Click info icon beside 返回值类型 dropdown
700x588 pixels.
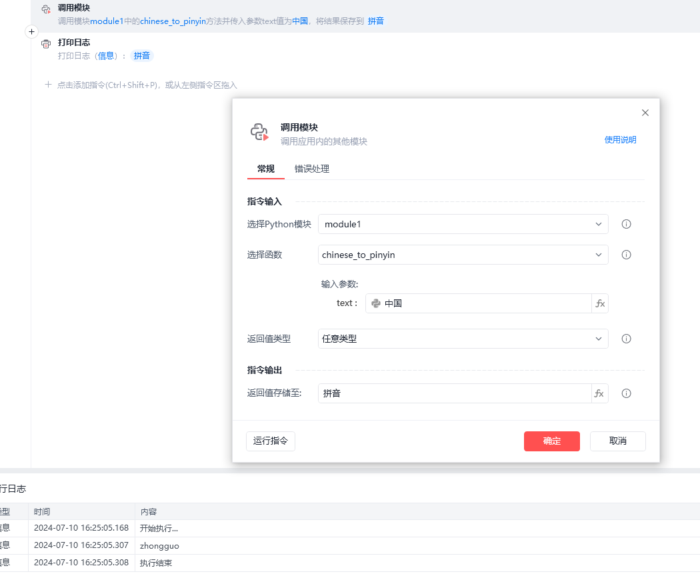point(626,339)
